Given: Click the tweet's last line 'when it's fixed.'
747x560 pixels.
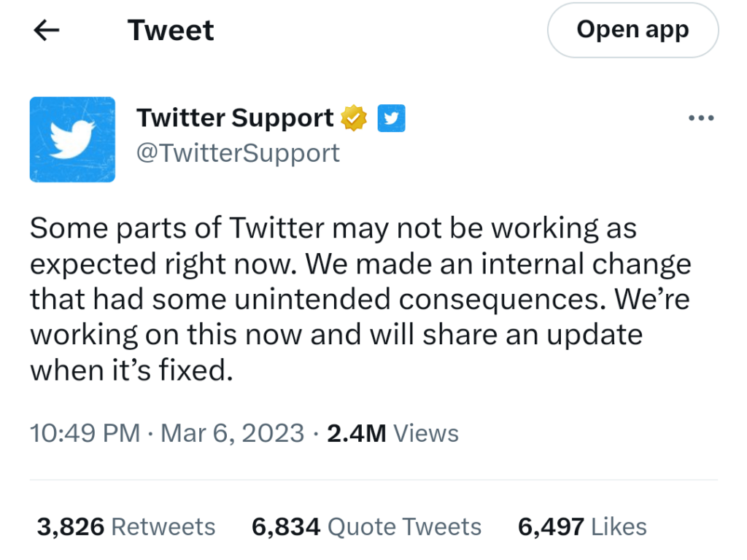Looking at the screenshot, I should 131,370.
